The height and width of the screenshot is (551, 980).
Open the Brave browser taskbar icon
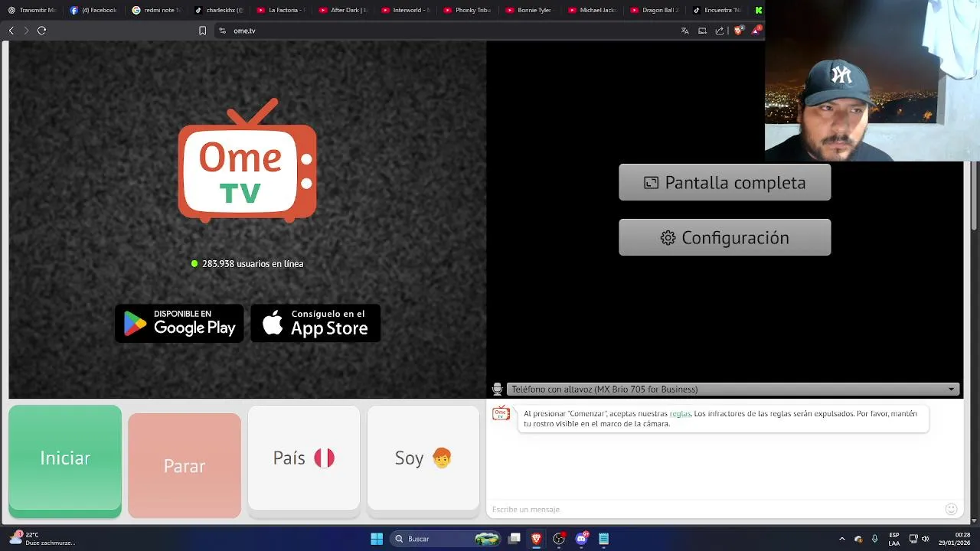coord(537,539)
